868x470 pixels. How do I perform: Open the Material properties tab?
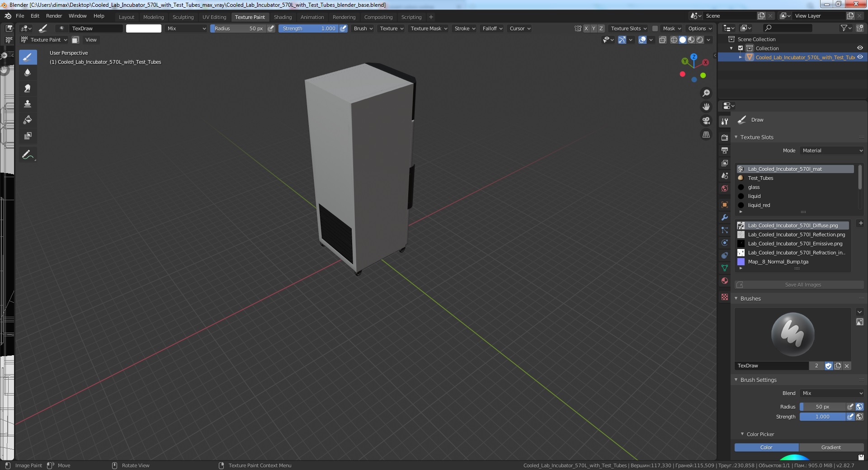click(x=725, y=281)
